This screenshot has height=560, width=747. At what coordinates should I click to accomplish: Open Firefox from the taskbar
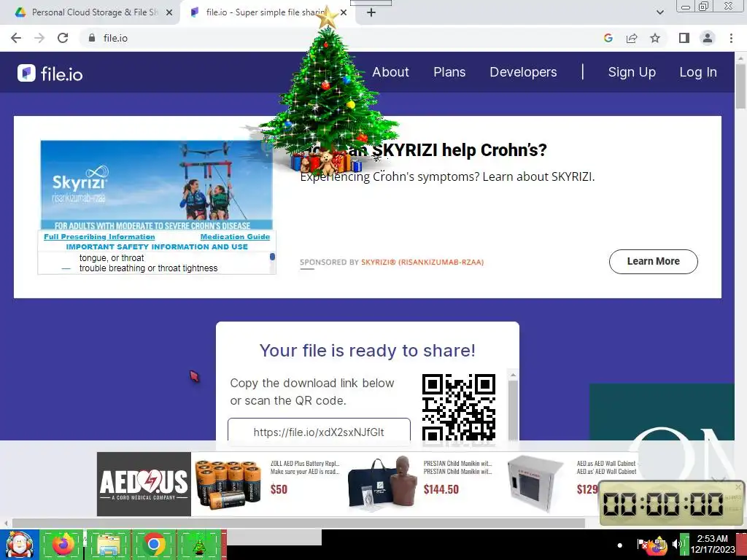[x=63, y=545]
